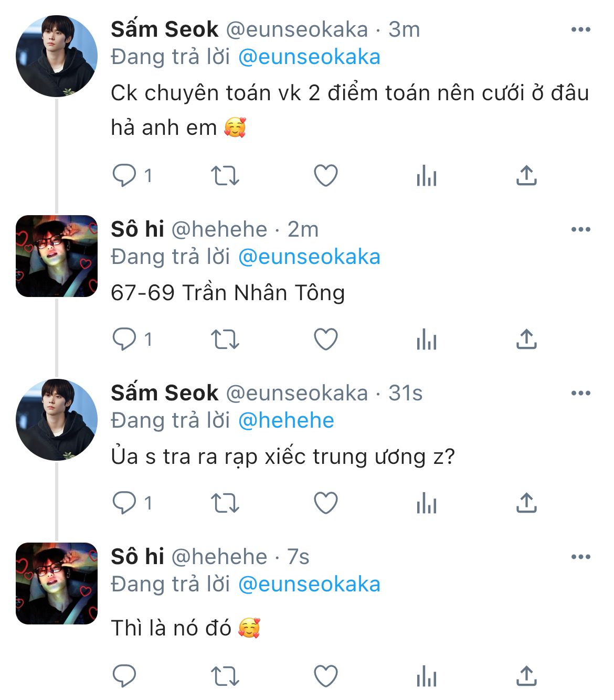View analytics for "rạp xiếc trung ương" tweet
The image size is (614, 700).
point(426,503)
